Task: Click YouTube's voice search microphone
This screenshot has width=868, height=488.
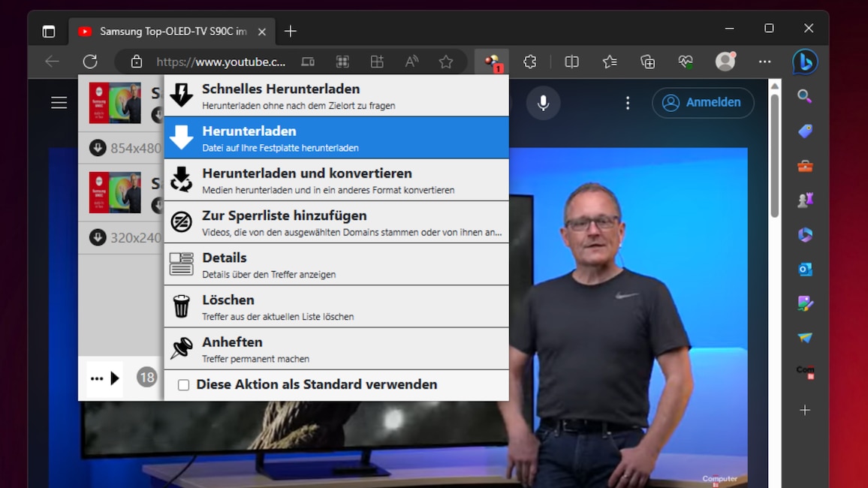Action: (x=543, y=102)
